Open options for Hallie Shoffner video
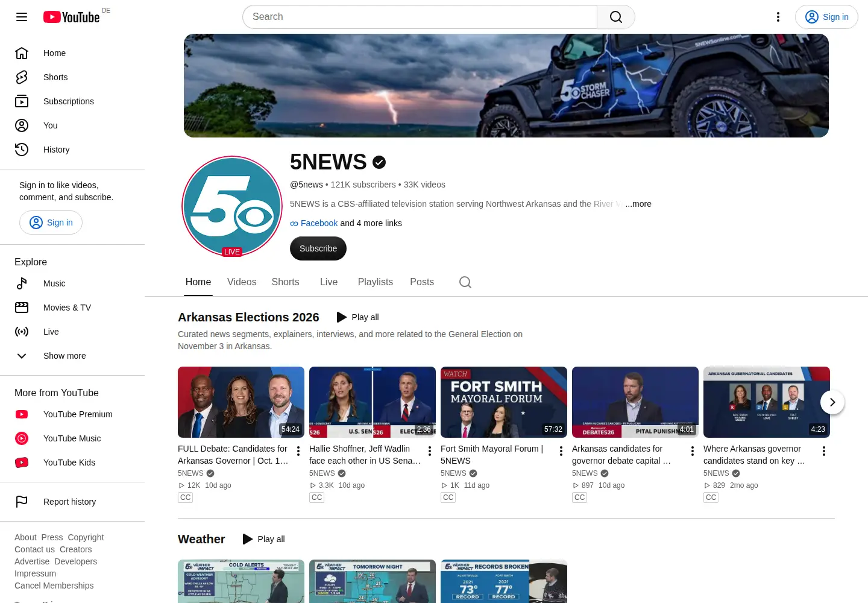The width and height of the screenshot is (868, 603). 430,451
